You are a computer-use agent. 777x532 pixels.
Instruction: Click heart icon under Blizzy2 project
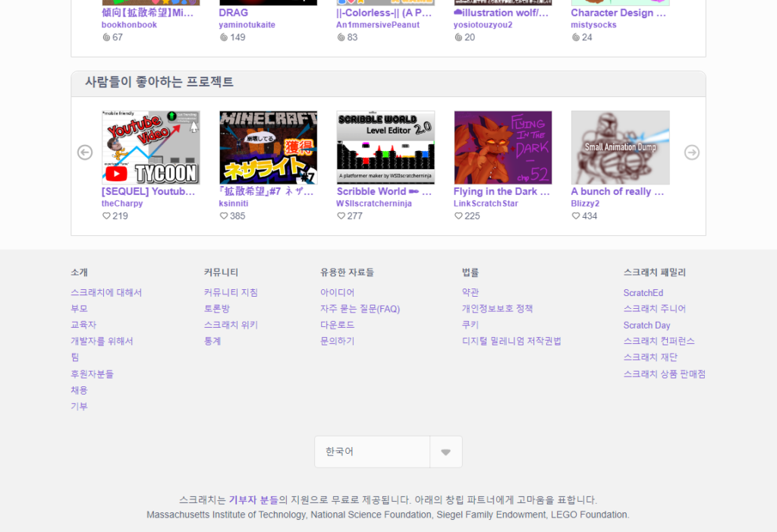(x=576, y=216)
